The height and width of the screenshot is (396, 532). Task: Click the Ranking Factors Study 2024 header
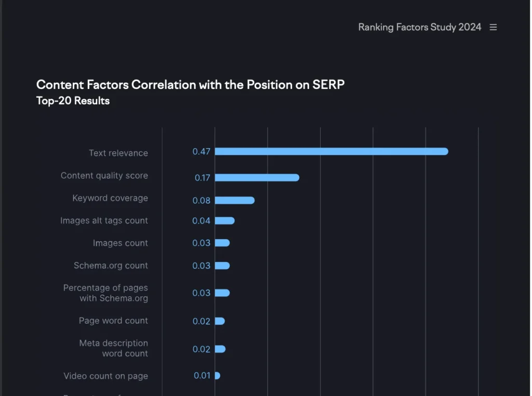tap(419, 27)
